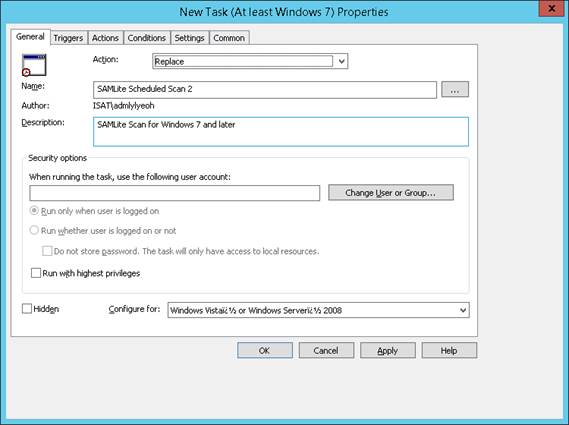Open the Configure for dropdown arrow
The image size is (569, 425).
[463, 310]
